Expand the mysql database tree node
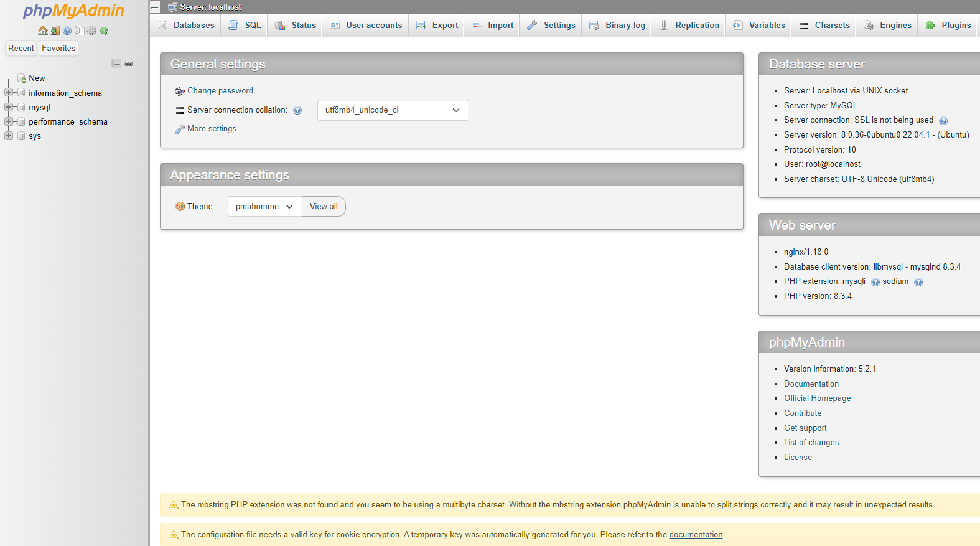 (x=9, y=106)
